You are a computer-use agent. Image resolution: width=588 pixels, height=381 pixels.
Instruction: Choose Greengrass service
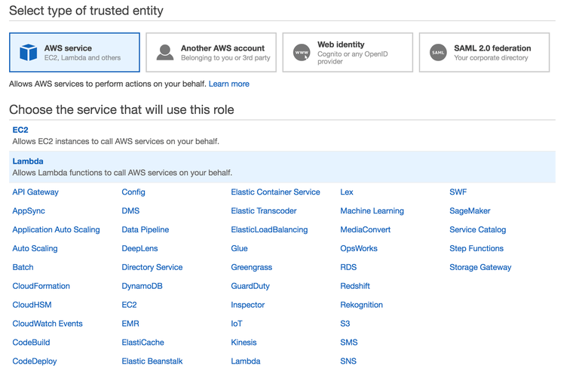(251, 267)
